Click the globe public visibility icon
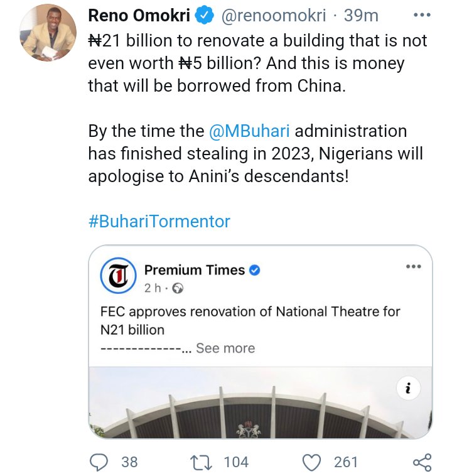The image size is (452, 476). point(178,289)
